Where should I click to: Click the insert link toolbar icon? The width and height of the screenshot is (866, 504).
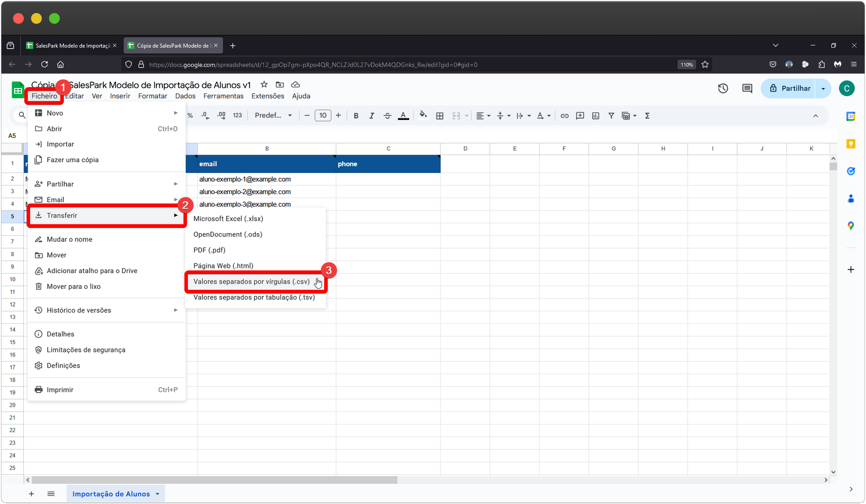tap(565, 116)
